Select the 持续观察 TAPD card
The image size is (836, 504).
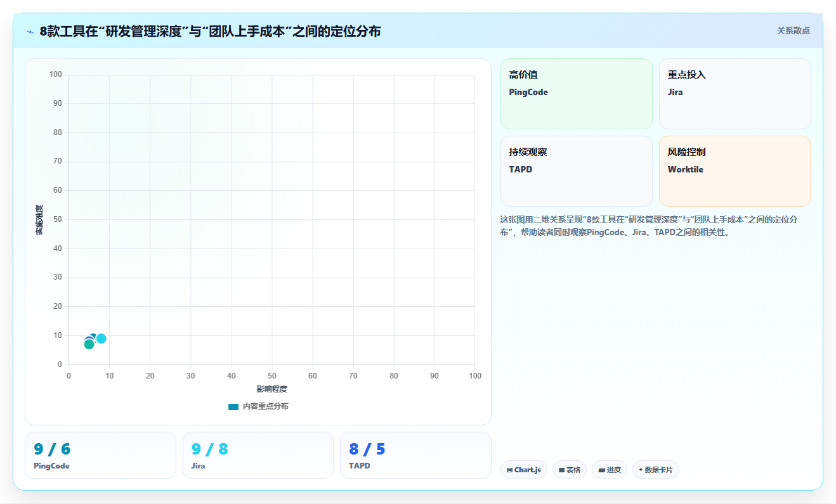(577, 171)
